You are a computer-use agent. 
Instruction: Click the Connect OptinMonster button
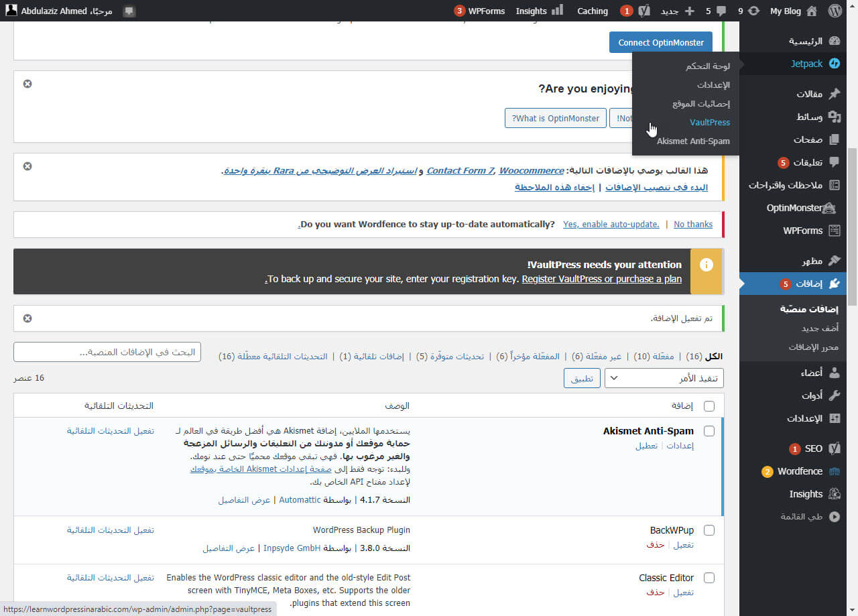pyautogui.click(x=661, y=42)
